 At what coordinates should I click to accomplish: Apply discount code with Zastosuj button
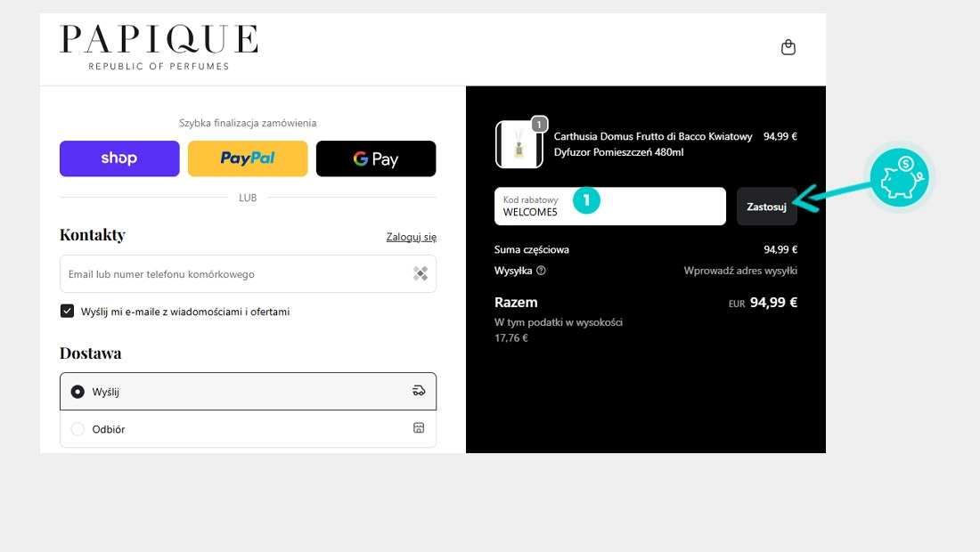coord(766,207)
